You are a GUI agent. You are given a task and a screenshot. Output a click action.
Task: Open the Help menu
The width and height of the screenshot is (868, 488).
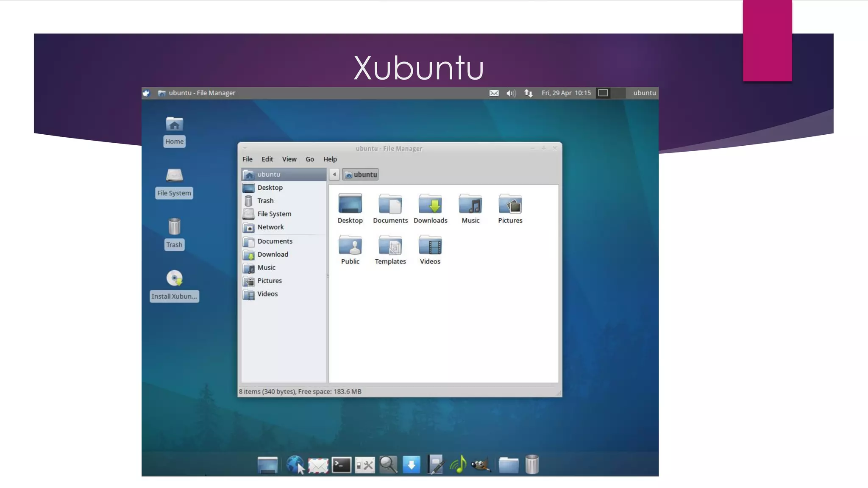330,159
